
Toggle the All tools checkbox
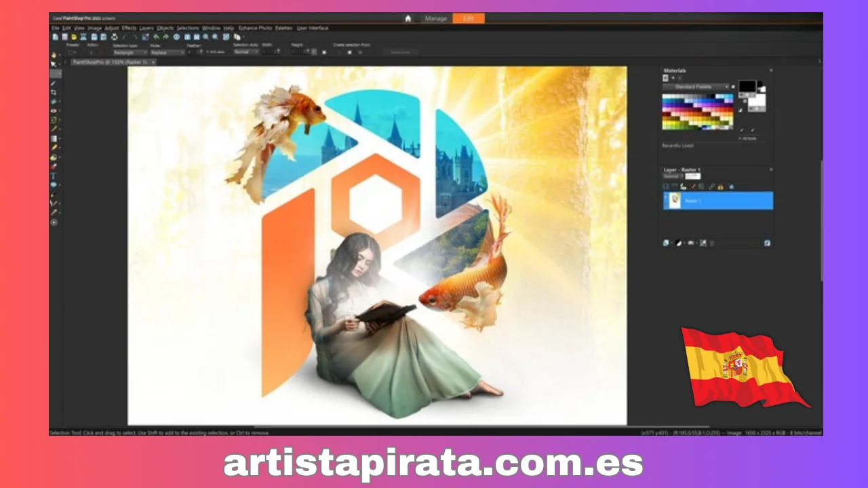coord(740,138)
